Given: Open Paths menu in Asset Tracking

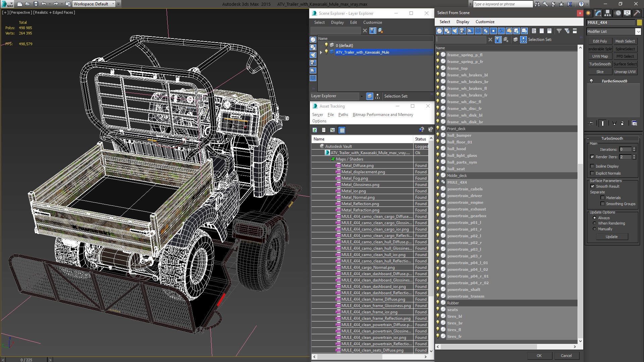Looking at the screenshot, I should (343, 115).
